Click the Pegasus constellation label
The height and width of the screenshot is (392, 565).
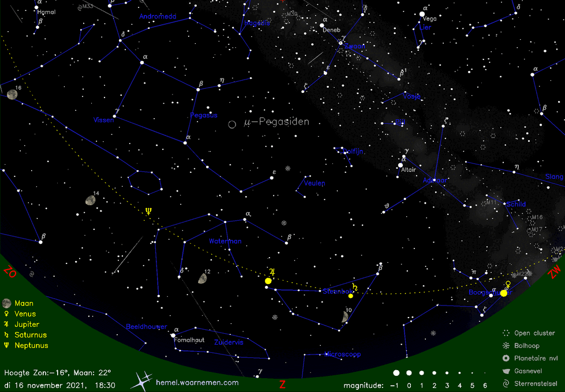(204, 115)
